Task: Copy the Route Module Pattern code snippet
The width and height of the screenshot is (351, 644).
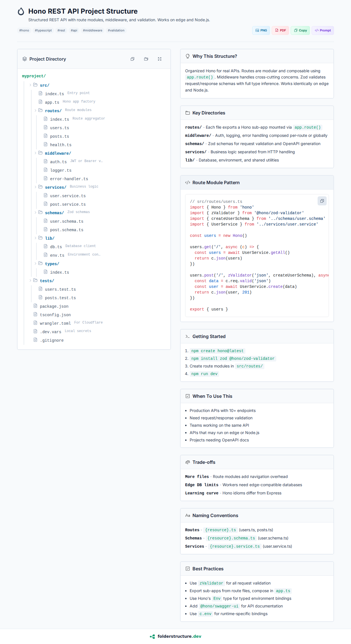Action: pos(322,201)
